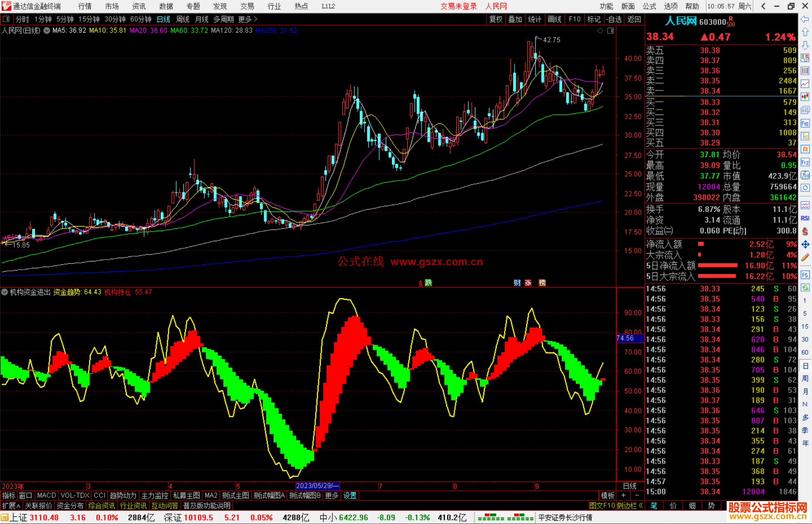Image resolution: width=812 pixels, height=524 pixels.
Task: Open the RSI indicator sidebar icon
Action: point(805,218)
